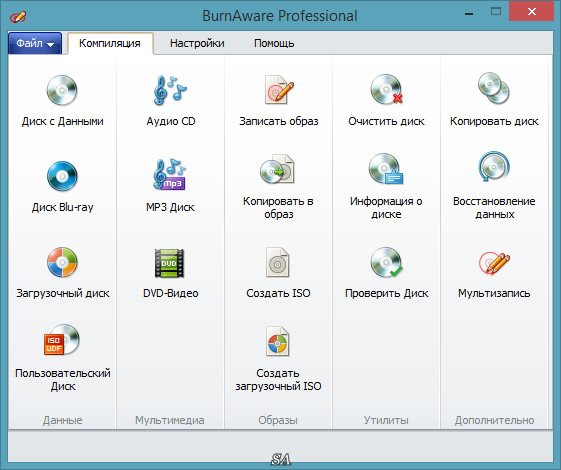
Task: Select the Пользовательский Диск ISO UDF icon
Action: point(62,340)
